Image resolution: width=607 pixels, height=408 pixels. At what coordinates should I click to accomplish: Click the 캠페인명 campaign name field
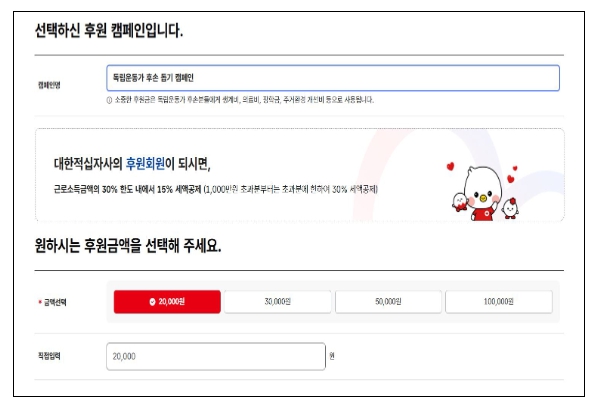(x=332, y=78)
